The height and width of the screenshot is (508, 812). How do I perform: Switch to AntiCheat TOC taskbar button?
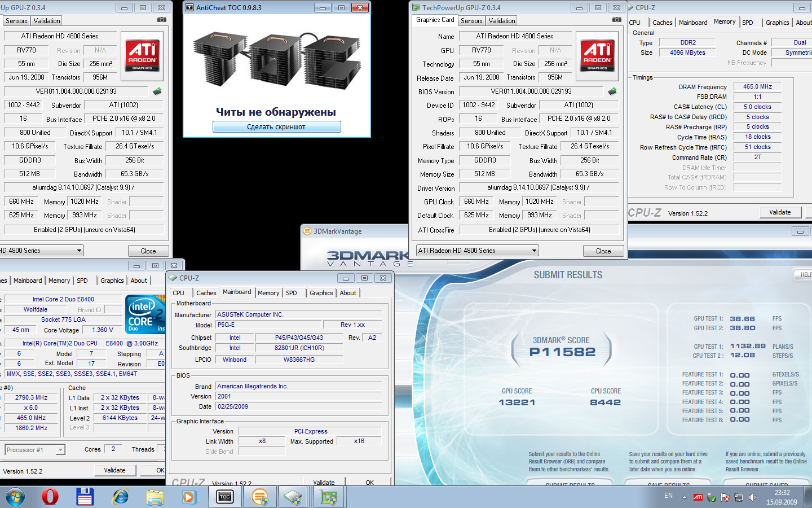point(225,497)
